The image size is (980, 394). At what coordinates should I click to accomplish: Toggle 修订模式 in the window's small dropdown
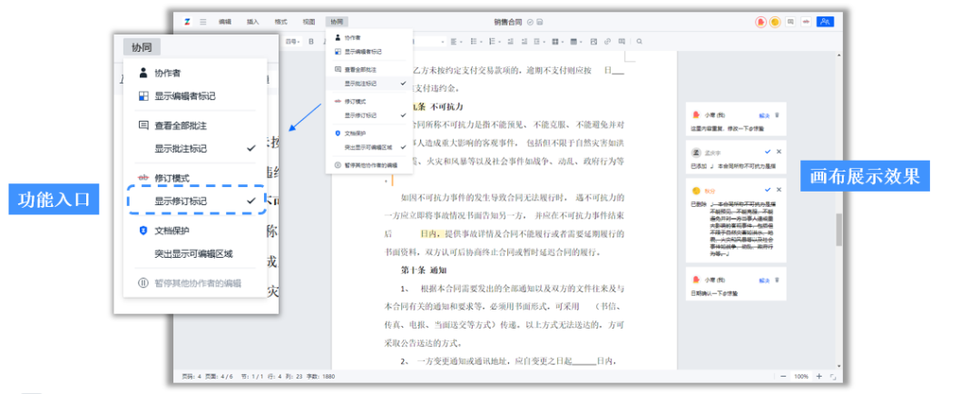point(368,102)
